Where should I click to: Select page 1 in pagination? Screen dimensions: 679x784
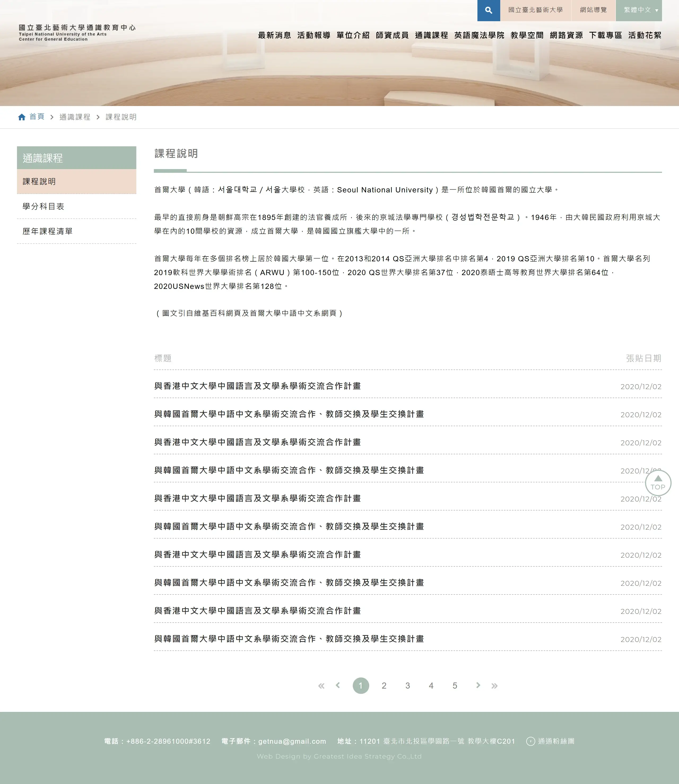coord(361,686)
